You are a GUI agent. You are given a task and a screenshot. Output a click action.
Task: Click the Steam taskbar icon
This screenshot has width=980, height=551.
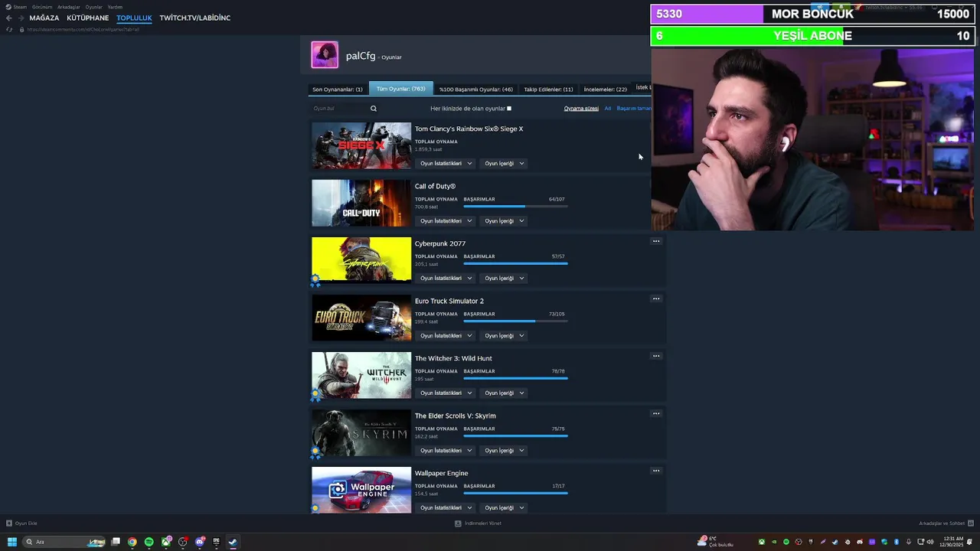pos(234,542)
